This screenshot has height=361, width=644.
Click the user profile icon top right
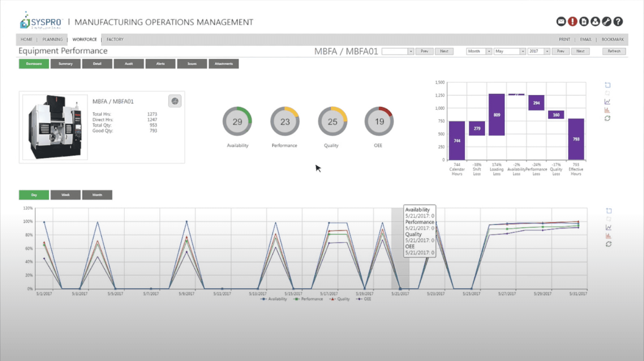coord(595,21)
